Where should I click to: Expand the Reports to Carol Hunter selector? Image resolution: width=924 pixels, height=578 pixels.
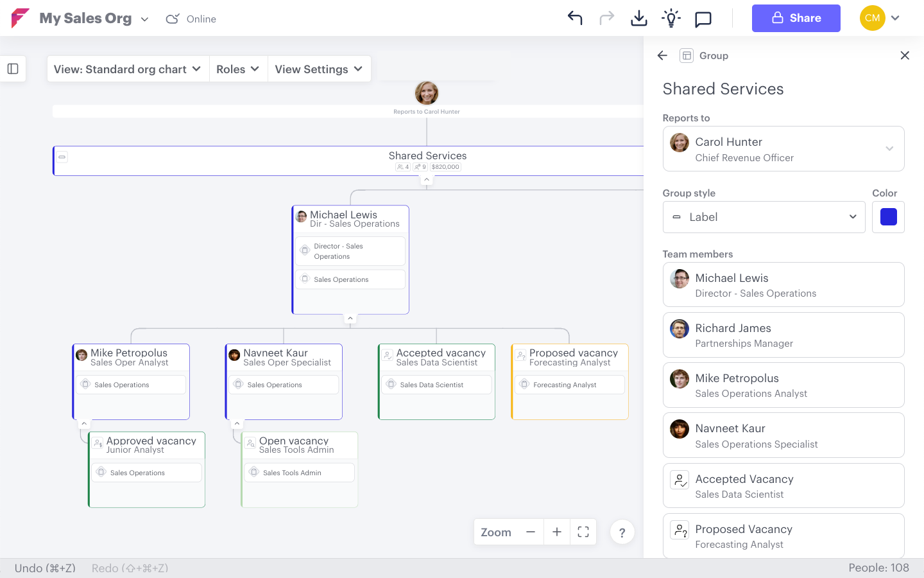(x=889, y=148)
